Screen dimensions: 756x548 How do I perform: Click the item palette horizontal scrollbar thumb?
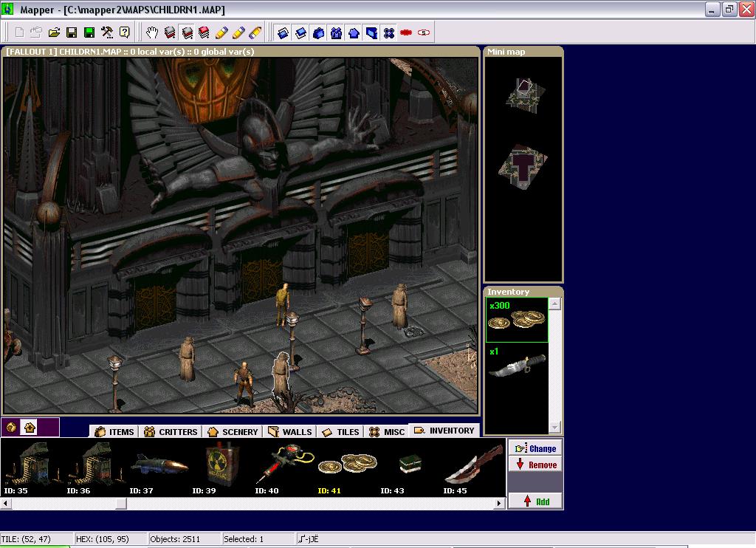point(121,503)
